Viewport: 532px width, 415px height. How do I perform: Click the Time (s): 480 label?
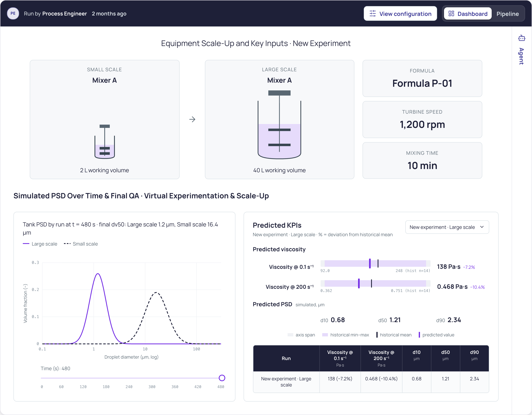click(x=56, y=369)
